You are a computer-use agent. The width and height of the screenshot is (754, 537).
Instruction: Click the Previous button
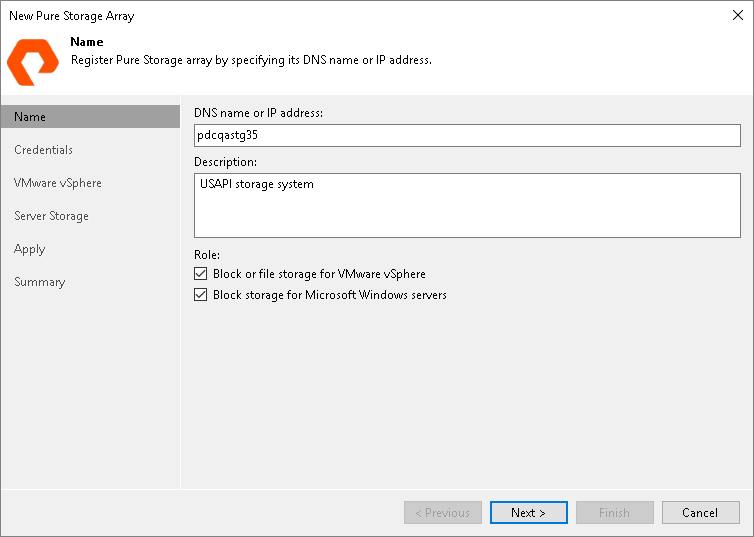tap(443, 512)
